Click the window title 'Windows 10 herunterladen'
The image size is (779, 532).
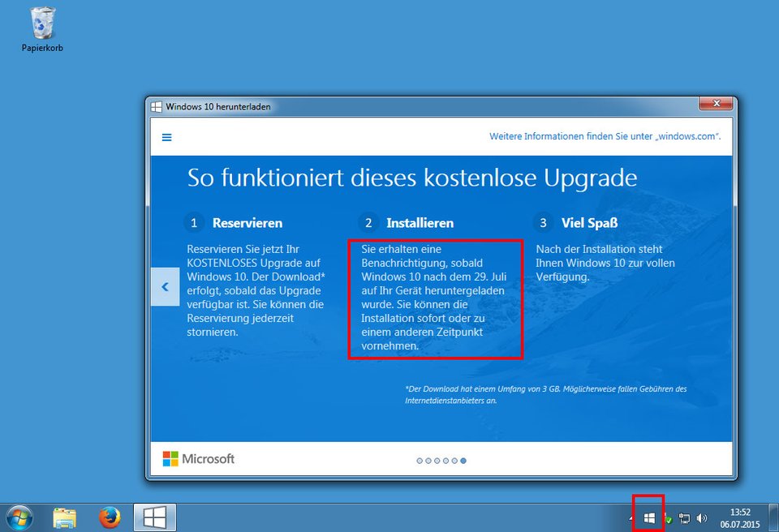pos(218,107)
